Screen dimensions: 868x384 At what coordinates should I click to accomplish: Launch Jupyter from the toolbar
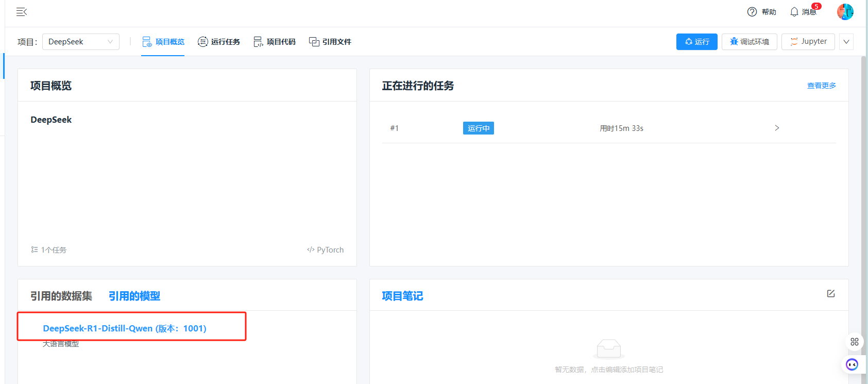808,42
